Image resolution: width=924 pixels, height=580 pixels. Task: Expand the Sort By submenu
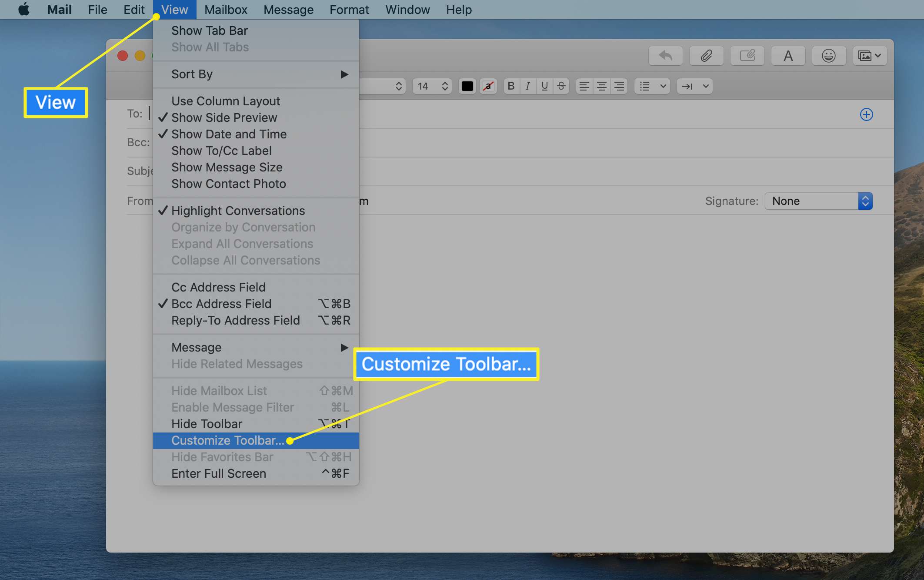pyautogui.click(x=256, y=74)
